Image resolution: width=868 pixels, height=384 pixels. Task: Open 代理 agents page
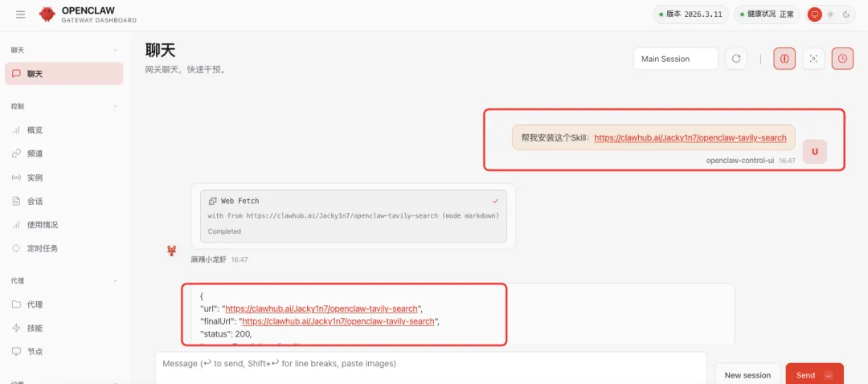point(64,304)
